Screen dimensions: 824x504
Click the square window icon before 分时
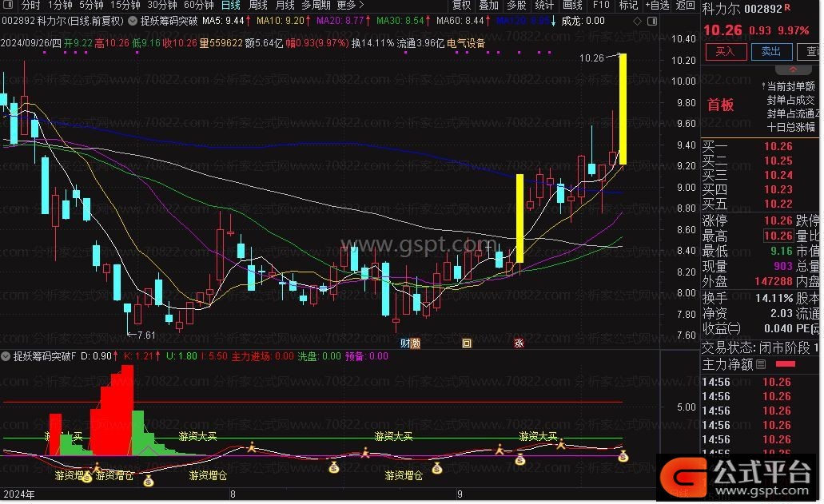click(x=7, y=5)
